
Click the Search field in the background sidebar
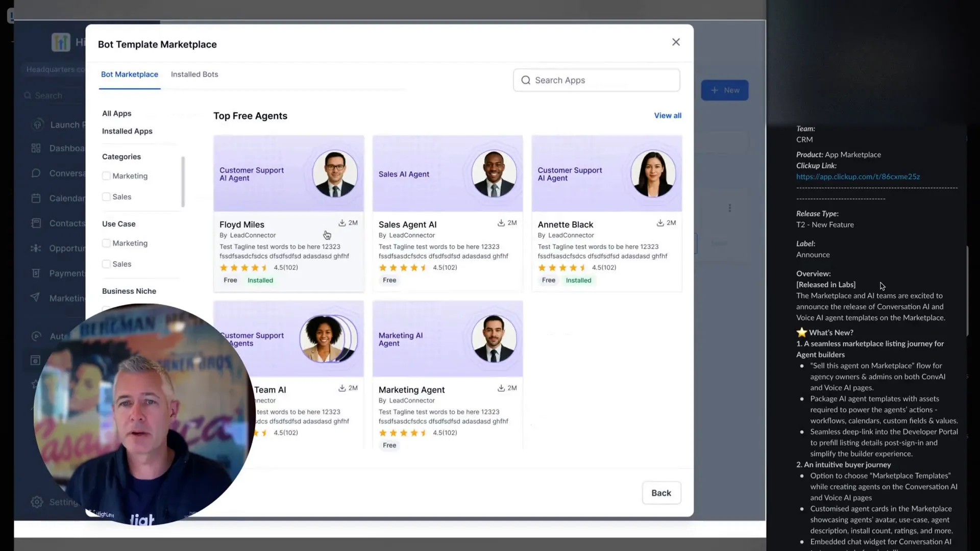click(x=54, y=96)
